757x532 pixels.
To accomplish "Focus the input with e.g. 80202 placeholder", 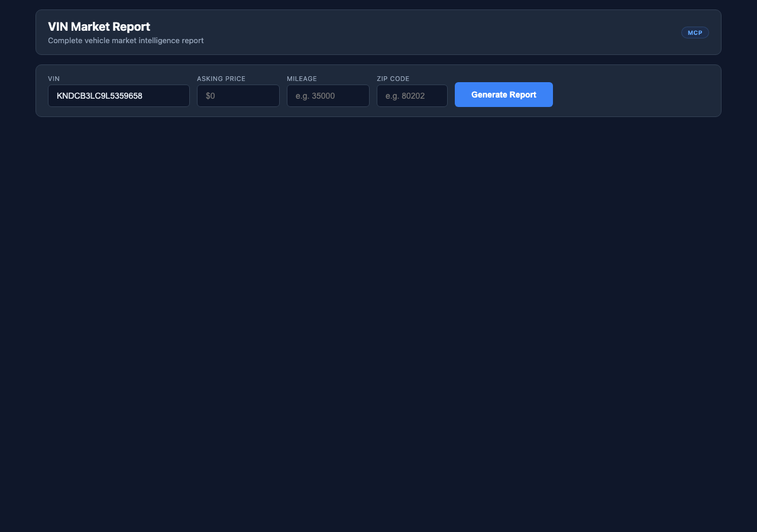I will click(x=412, y=95).
